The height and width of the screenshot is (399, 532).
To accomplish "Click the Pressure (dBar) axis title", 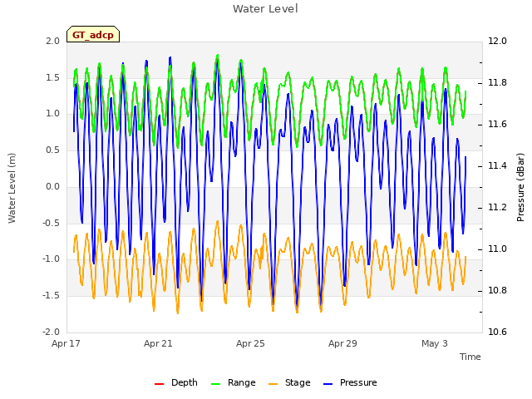I will click(x=520, y=187).
